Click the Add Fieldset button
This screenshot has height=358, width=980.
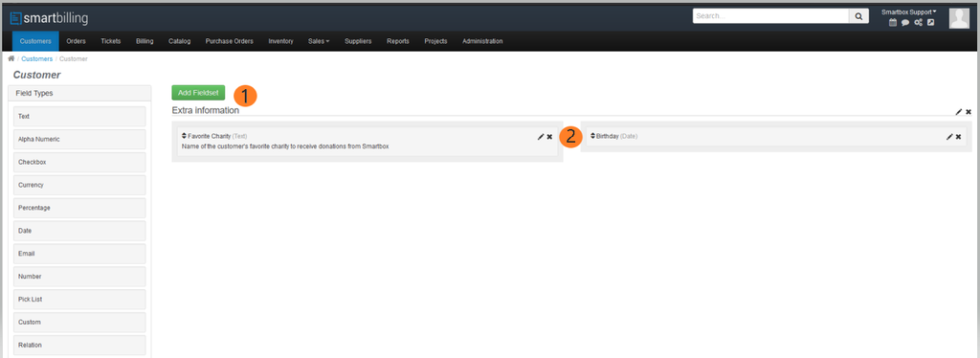click(x=198, y=93)
